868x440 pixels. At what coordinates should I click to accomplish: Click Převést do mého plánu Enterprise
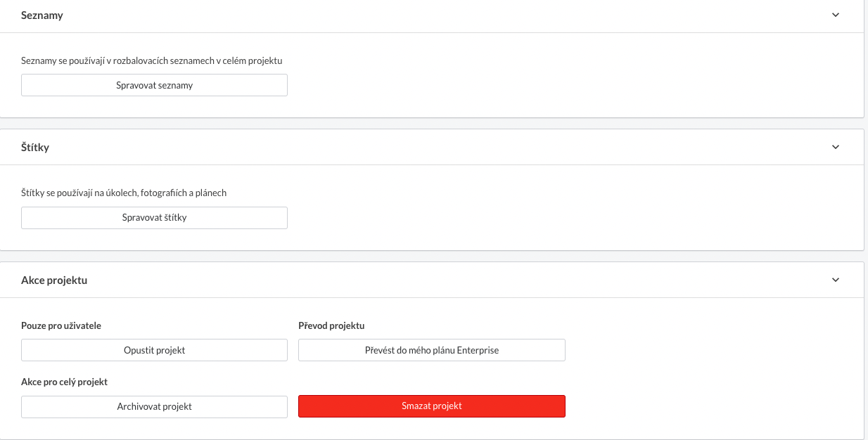pos(432,350)
